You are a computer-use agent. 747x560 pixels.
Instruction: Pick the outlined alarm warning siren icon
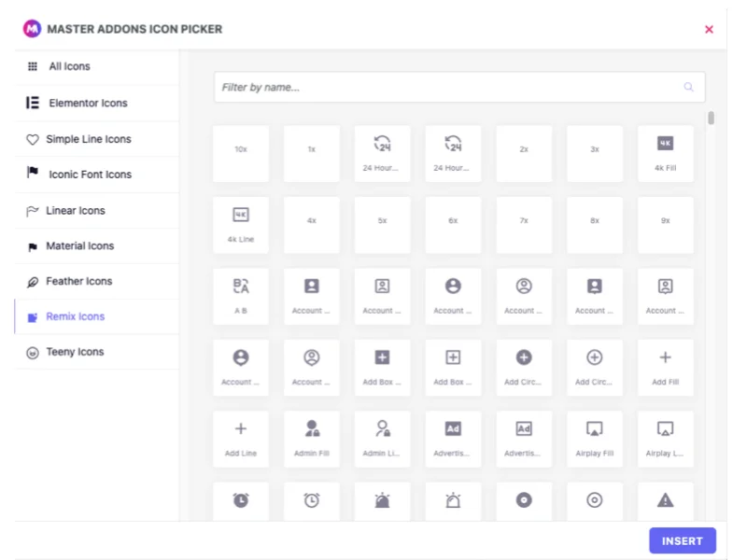[453, 501]
